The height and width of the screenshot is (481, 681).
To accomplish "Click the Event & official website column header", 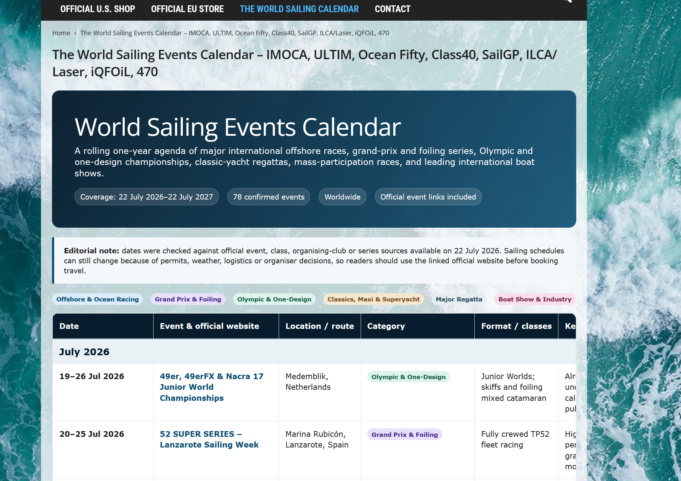I will (216, 326).
